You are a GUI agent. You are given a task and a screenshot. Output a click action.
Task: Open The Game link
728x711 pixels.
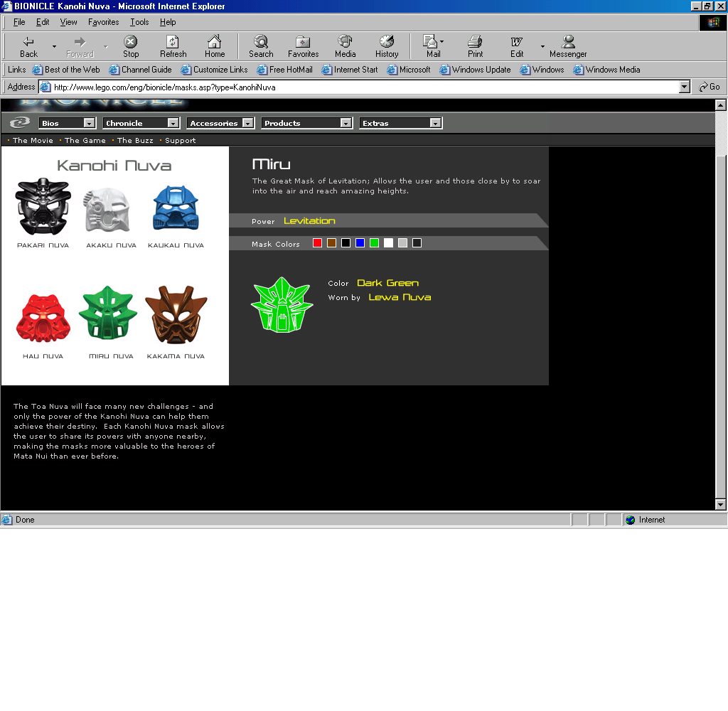(x=85, y=140)
